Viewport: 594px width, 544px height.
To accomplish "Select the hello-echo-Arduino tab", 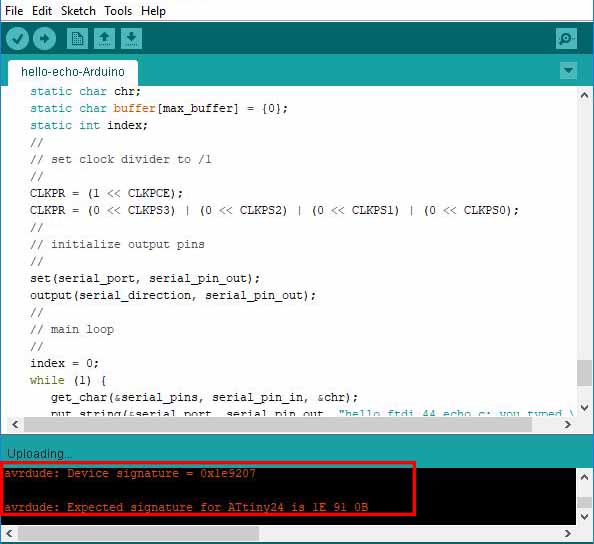I will (x=73, y=72).
